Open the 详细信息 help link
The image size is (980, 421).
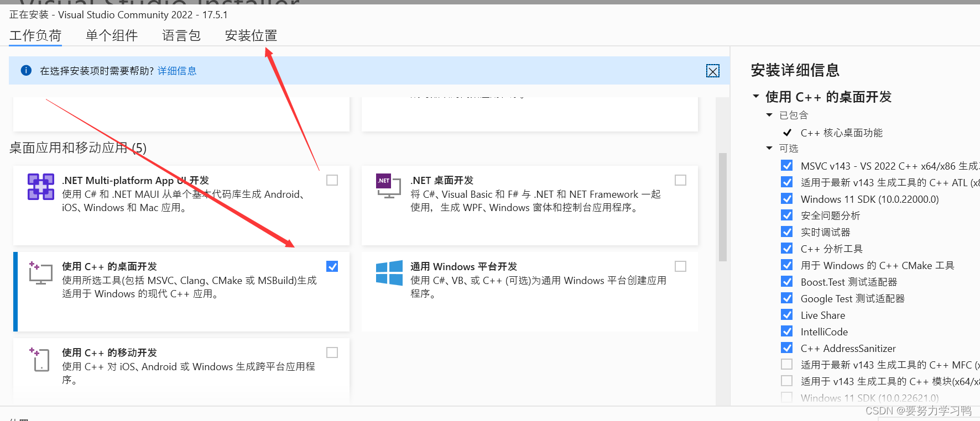(177, 71)
